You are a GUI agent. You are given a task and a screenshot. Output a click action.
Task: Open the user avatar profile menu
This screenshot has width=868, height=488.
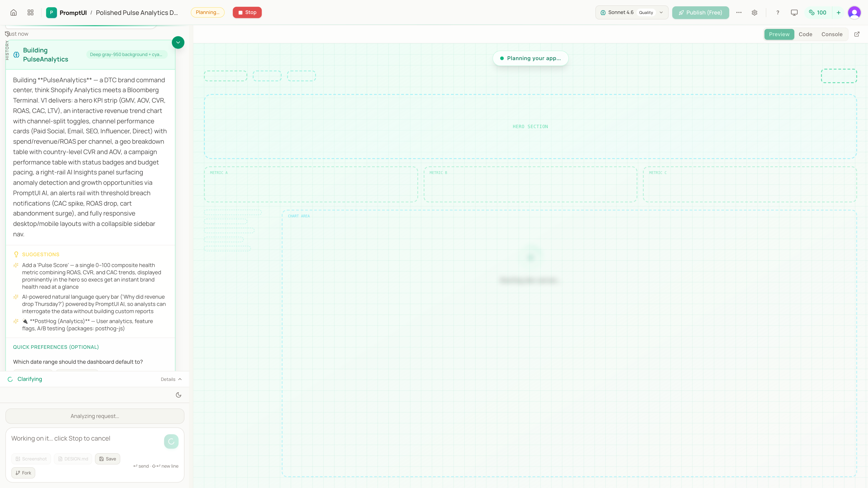854,12
